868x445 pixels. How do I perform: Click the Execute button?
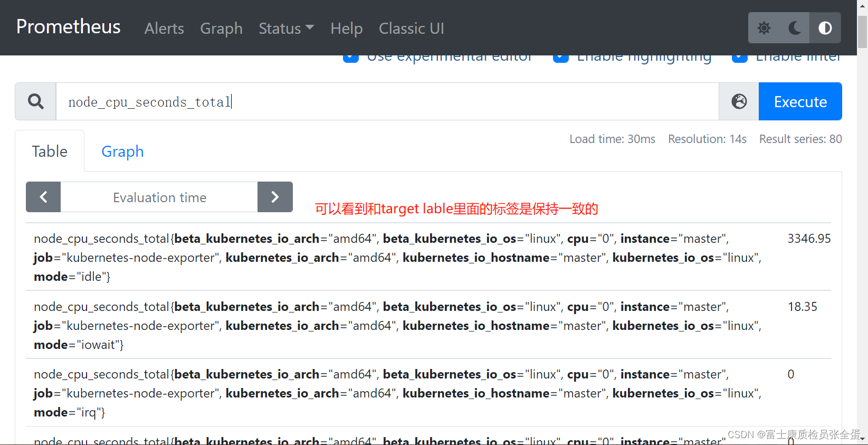click(x=800, y=101)
